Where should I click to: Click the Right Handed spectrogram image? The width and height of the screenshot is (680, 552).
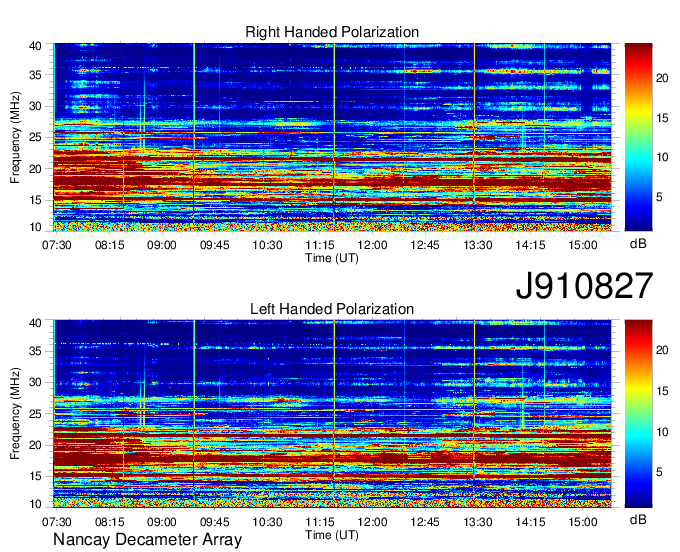pyautogui.click(x=332, y=137)
